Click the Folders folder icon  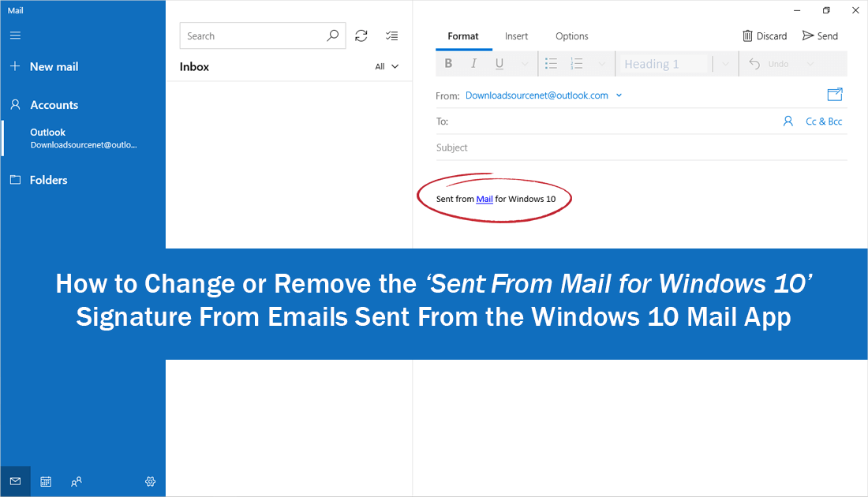point(16,180)
